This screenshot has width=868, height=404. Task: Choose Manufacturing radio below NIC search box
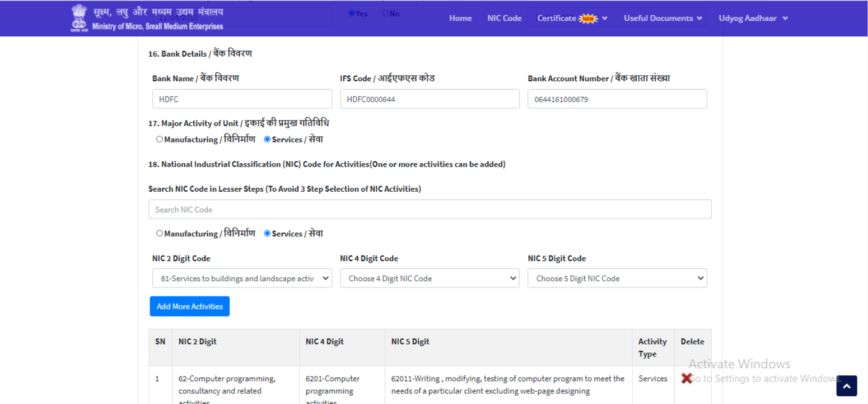(160, 234)
